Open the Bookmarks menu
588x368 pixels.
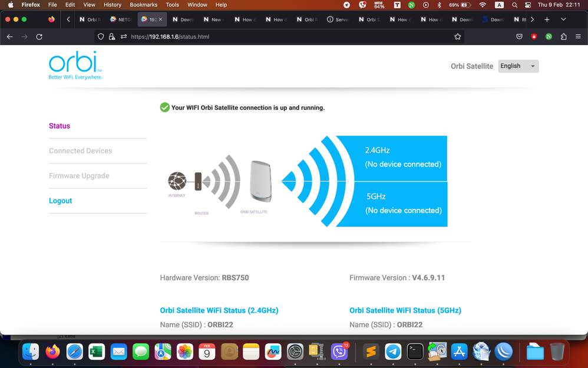click(143, 5)
